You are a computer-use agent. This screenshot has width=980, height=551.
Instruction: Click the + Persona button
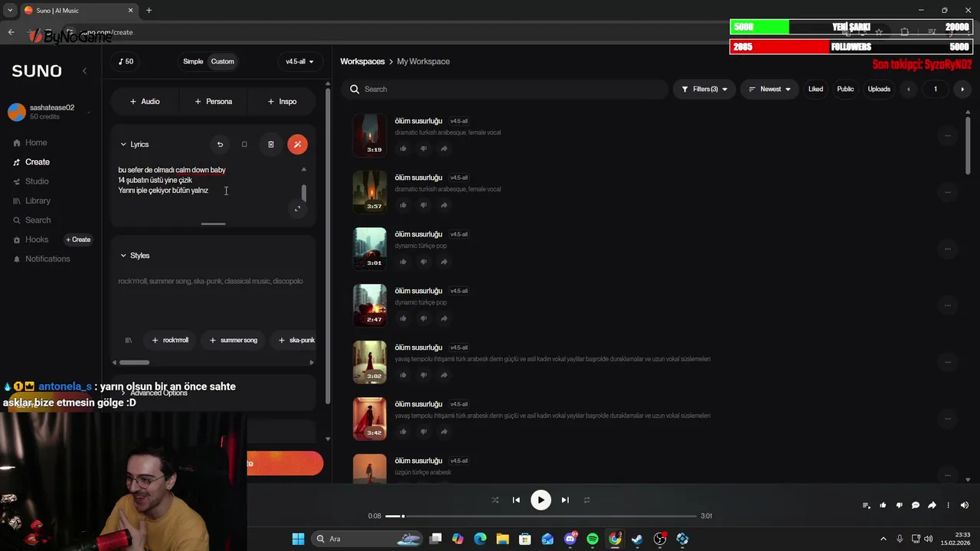click(213, 101)
